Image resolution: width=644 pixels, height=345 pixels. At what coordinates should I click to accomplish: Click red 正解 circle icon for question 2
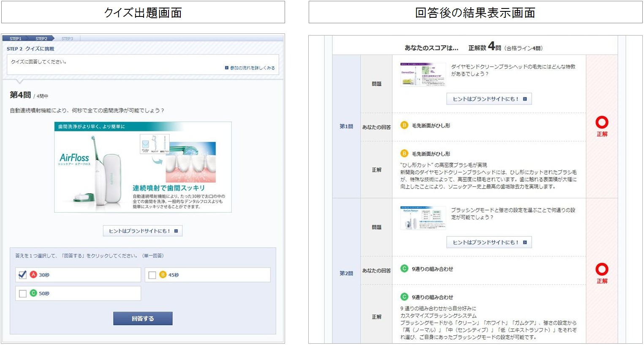point(602,269)
